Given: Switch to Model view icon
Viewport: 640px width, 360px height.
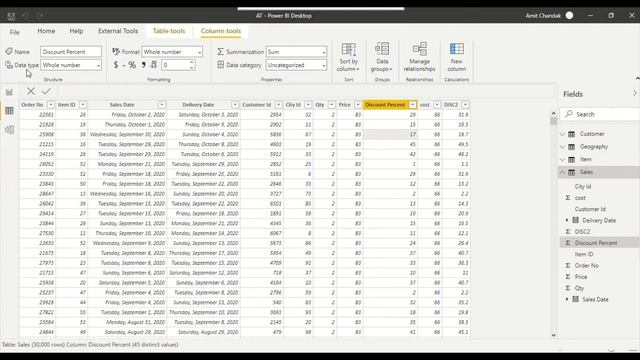Looking at the screenshot, I should pos(9,130).
